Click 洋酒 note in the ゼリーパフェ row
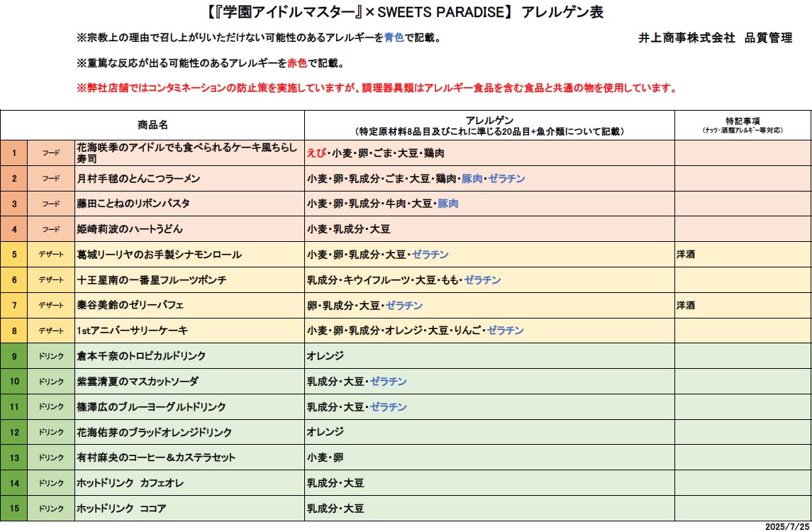The image size is (812, 532). tap(686, 306)
